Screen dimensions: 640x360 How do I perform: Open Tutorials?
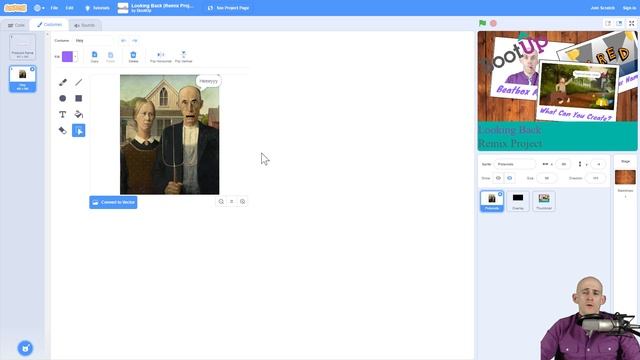click(x=97, y=8)
